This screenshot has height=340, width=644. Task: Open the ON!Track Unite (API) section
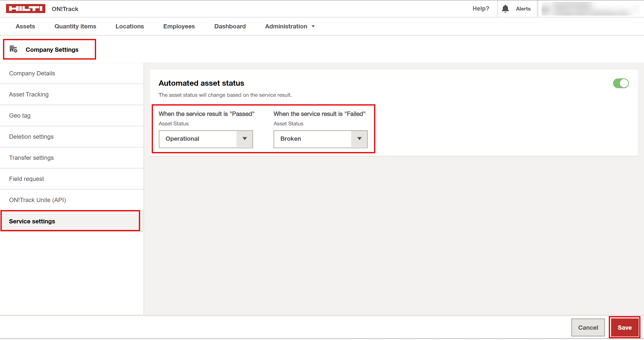pyautogui.click(x=37, y=200)
